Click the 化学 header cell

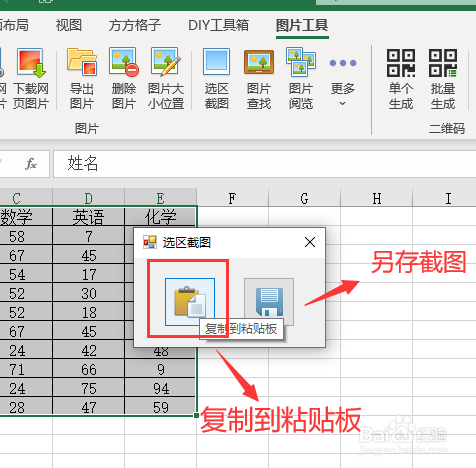[160, 217]
